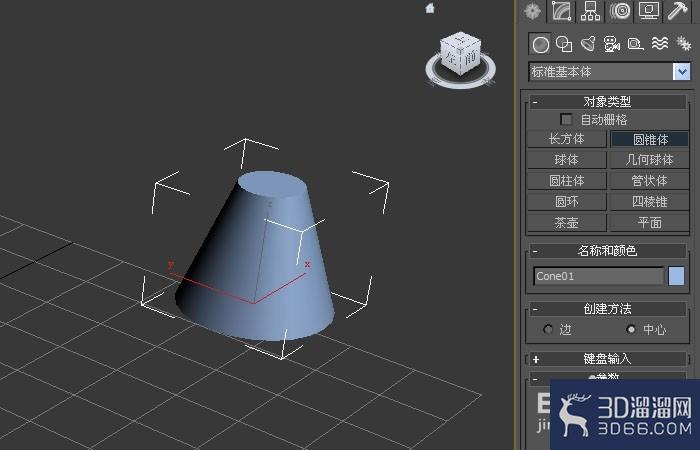This screenshot has height=450, width=700.
Task: Enable the 自动栅格 checkbox
Action: [566, 119]
